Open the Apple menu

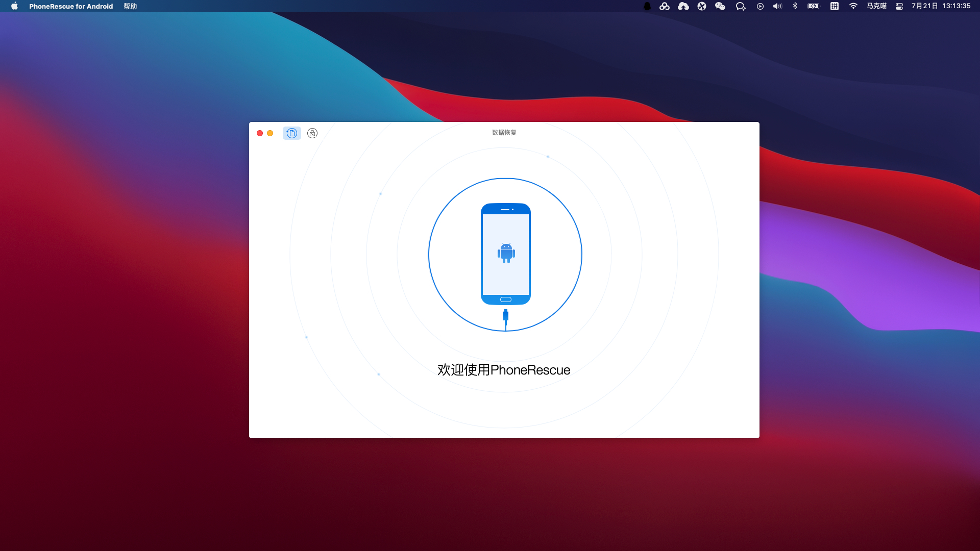coord(14,6)
